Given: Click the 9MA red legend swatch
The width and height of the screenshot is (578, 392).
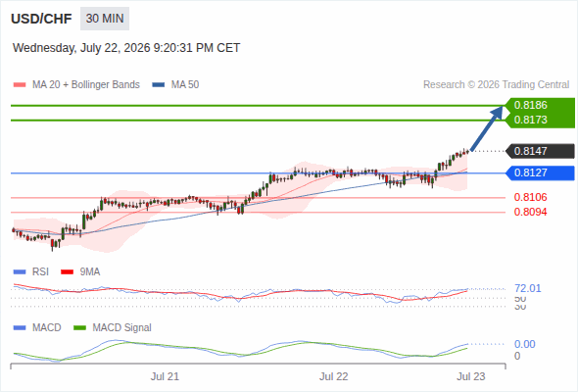Looking at the screenshot, I should coord(67,272).
